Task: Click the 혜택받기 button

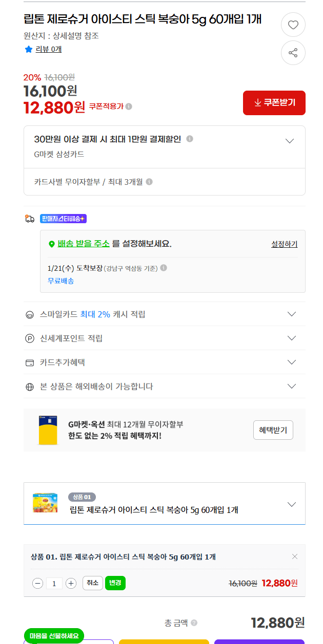Action: 274,430
